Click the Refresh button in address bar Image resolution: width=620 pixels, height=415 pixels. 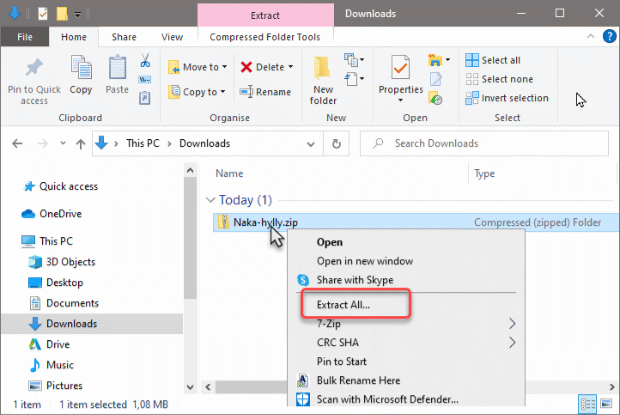(336, 144)
